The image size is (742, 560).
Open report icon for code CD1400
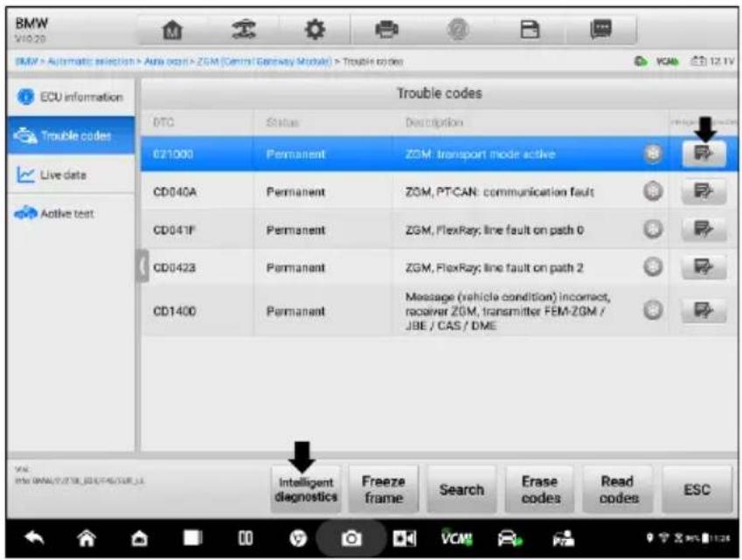703,311
